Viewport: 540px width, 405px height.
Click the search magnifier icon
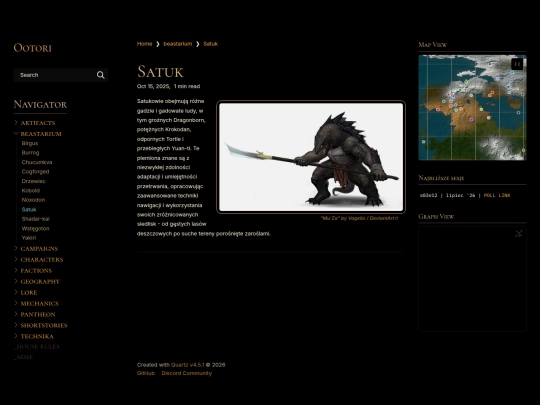(101, 75)
